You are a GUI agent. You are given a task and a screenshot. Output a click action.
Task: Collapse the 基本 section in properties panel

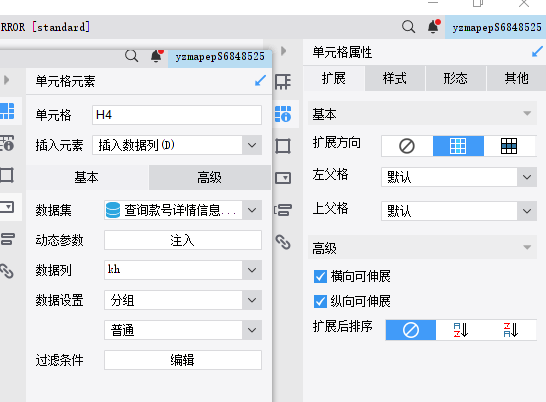[x=527, y=114]
